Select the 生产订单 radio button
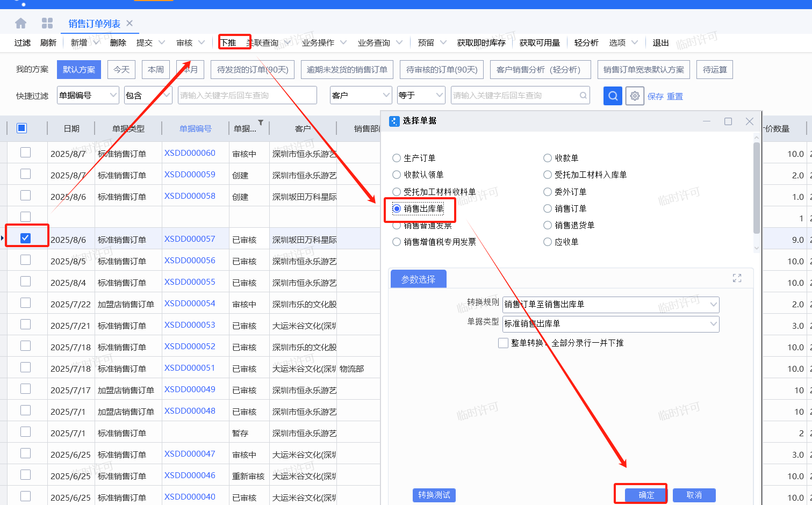Screen dimensions: 812x505 (397, 158)
